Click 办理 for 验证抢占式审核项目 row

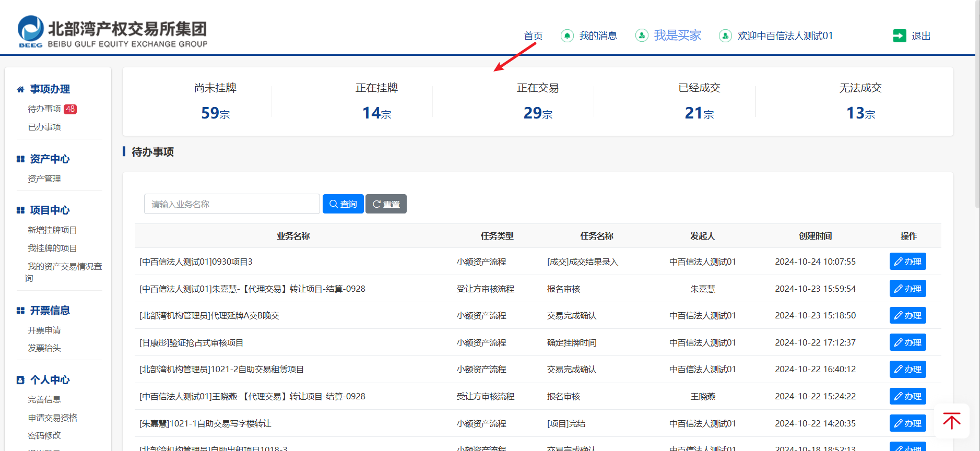907,342
